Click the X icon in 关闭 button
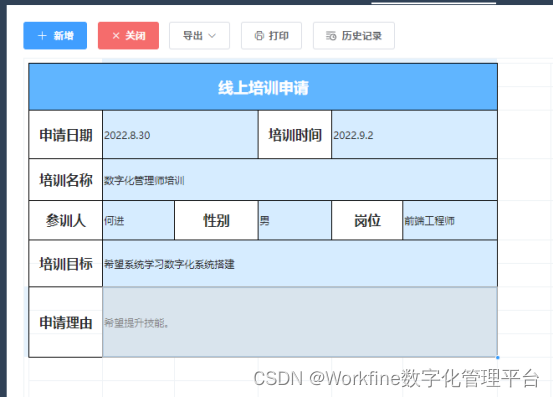Image resolution: width=554 pixels, height=397 pixels. coord(116,36)
